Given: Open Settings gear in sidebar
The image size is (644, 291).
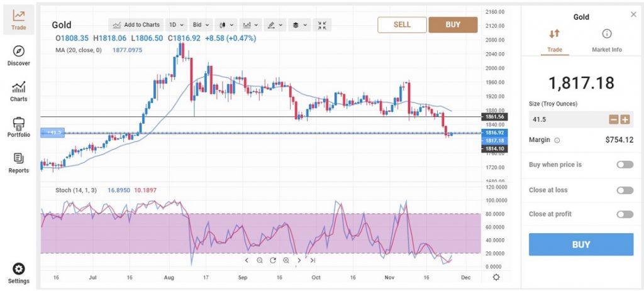Looking at the screenshot, I should point(18,274).
